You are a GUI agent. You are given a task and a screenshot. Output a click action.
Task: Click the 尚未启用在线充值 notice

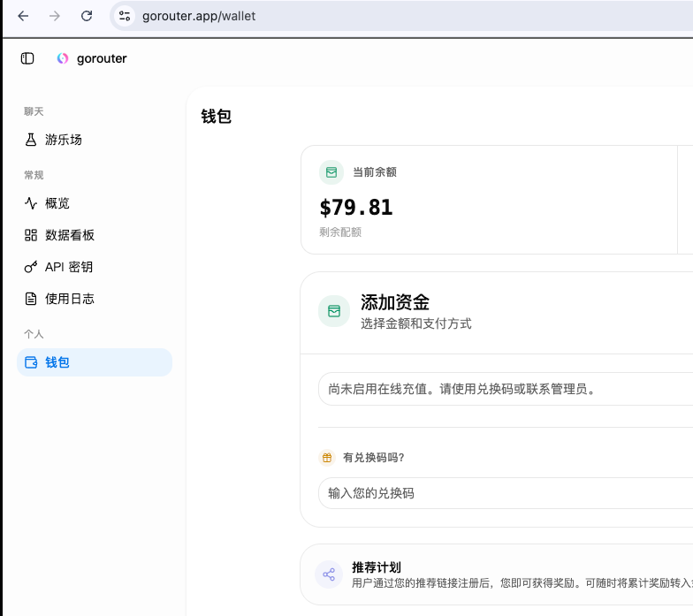coord(506,389)
